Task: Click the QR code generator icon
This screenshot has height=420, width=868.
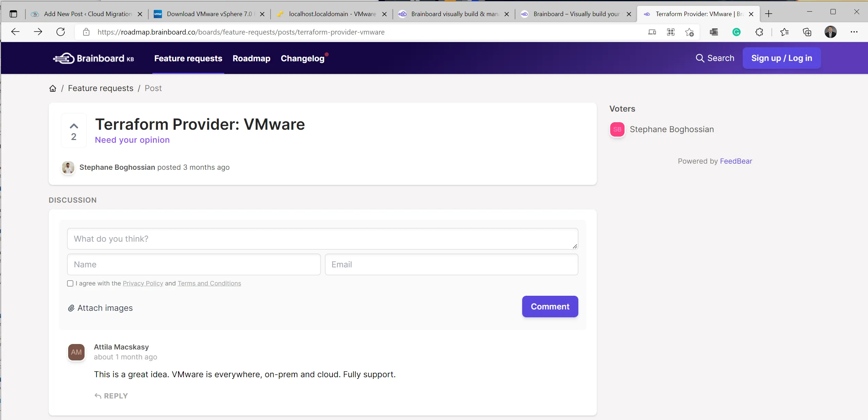Action: [671, 32]
